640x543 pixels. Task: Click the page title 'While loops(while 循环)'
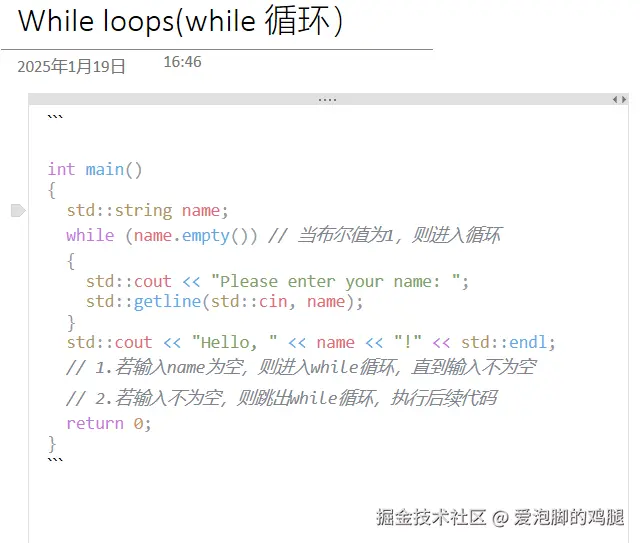click(180, 21)
